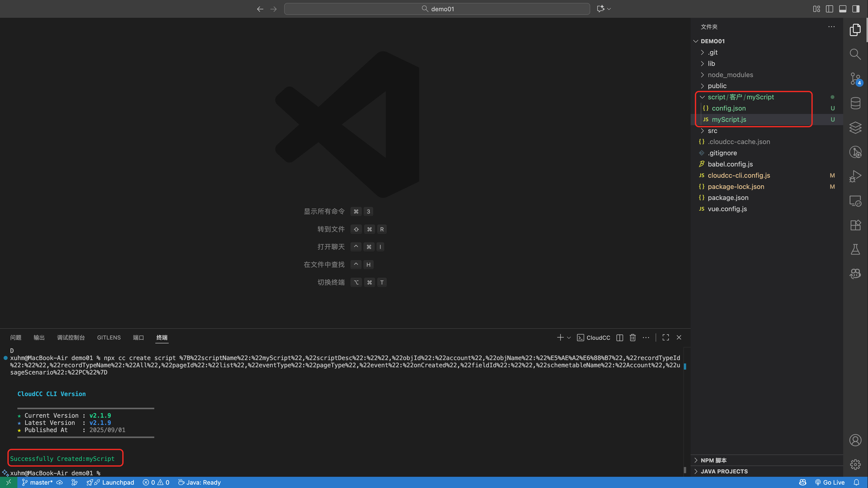Screen dimensions: 868x488
Task: Switch to the GITLENS panel tab
Action: pos(109,337)
